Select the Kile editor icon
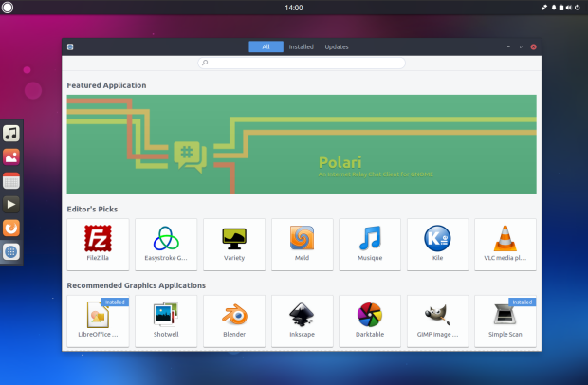This screenshot has height=385, width=588. (437, 238)
